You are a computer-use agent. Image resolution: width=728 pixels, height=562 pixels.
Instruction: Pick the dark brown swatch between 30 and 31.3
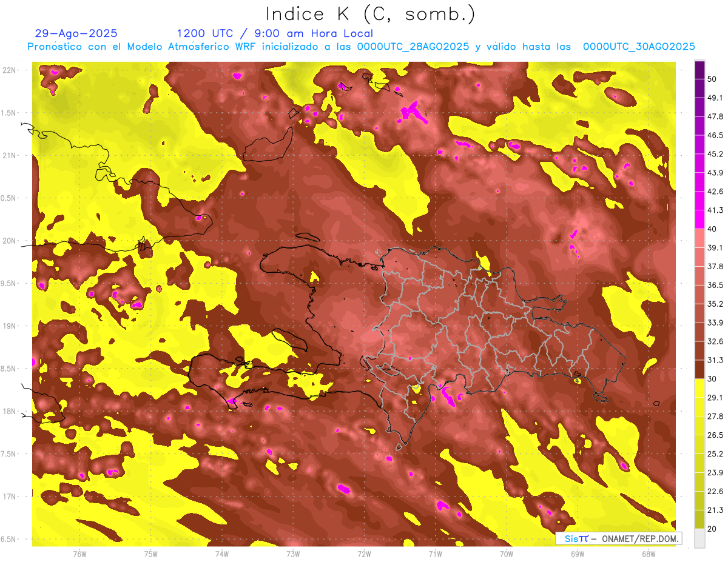click(x=699, y=369)
